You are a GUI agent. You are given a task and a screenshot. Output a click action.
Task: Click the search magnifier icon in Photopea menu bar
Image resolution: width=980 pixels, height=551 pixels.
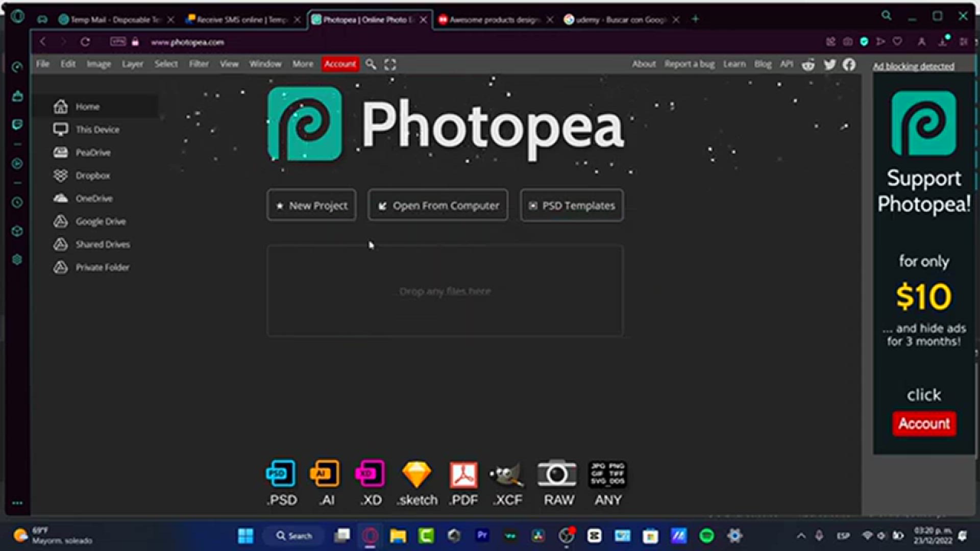pyautogui.click(x=371, y=64)
